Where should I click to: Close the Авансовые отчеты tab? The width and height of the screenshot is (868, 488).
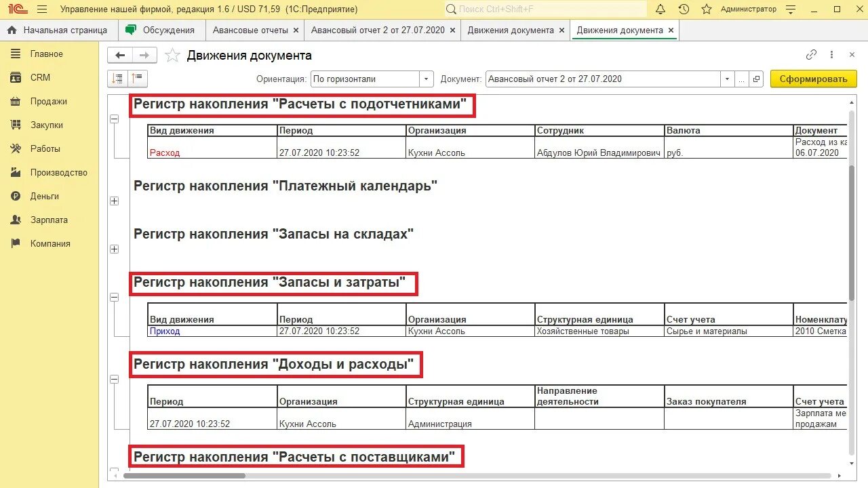296,30
